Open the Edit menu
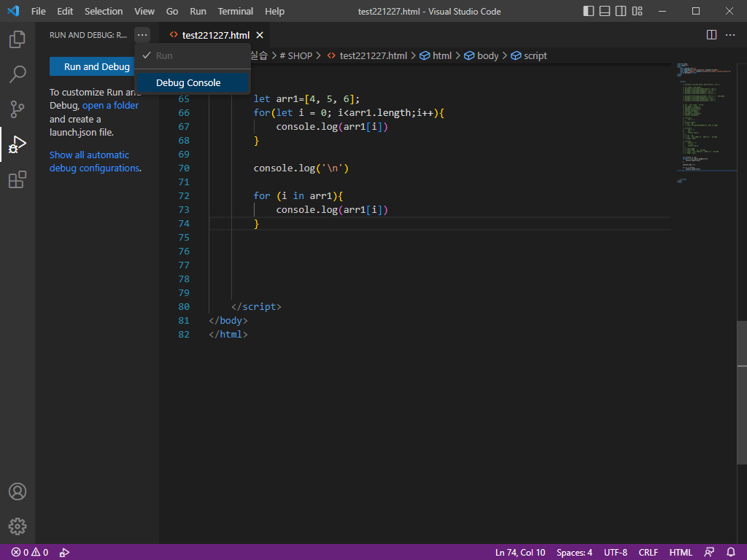The image size is (747, 560). tap(65, 11)
